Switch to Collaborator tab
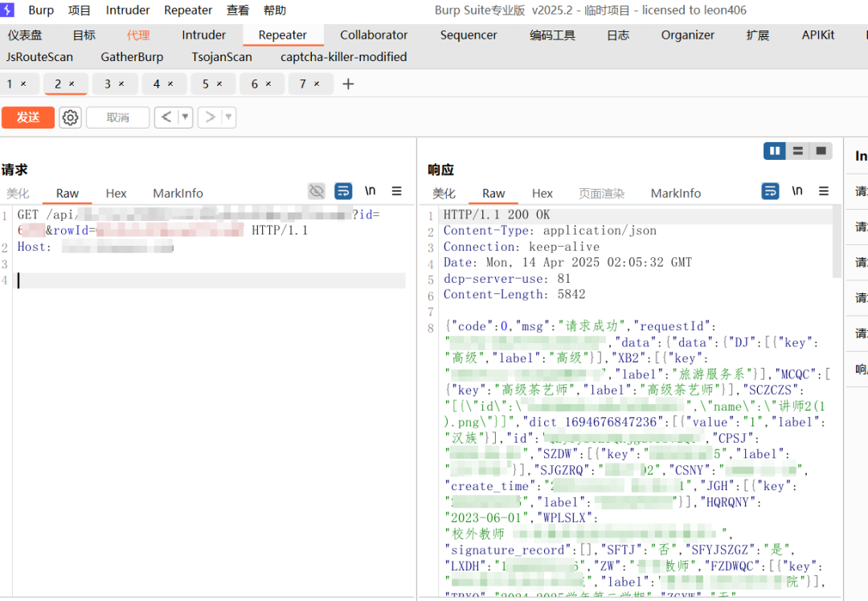The height and width of the screenshot is (601, 868). tap(374, 35)
